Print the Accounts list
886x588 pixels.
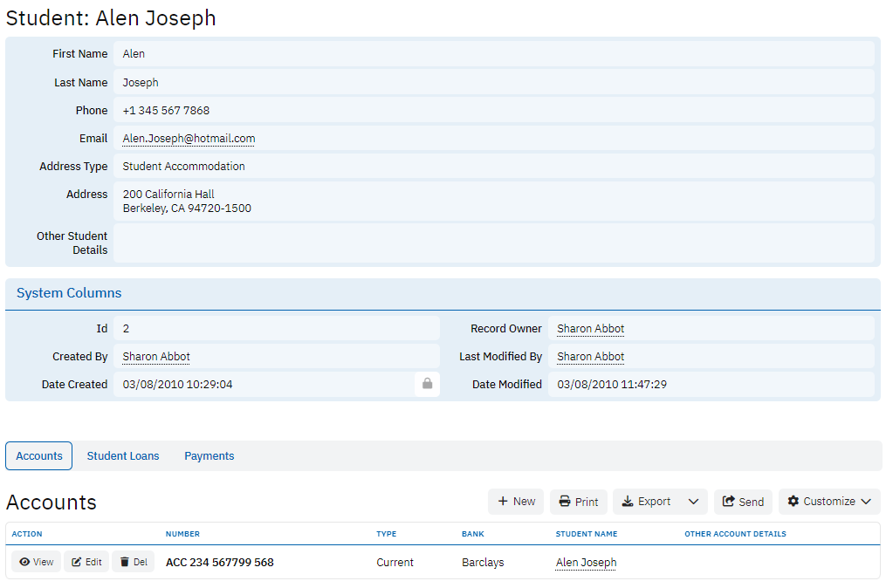(x=578, y=502)
